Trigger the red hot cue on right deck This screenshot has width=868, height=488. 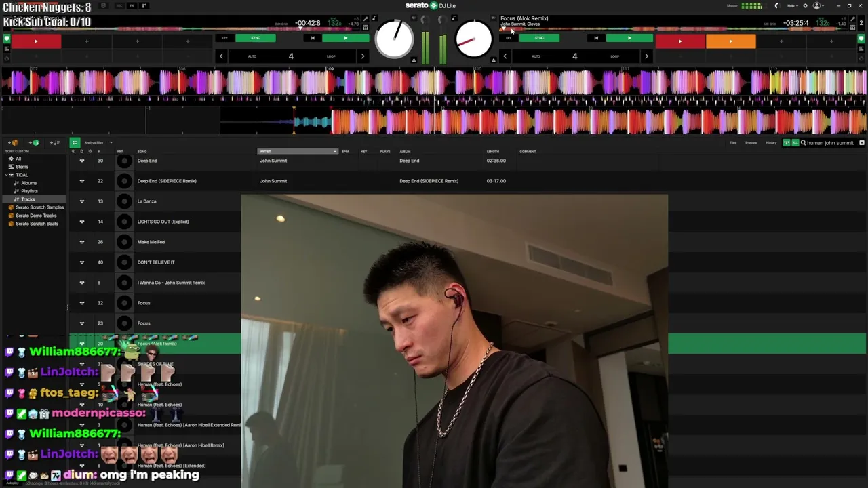(680, 42)
